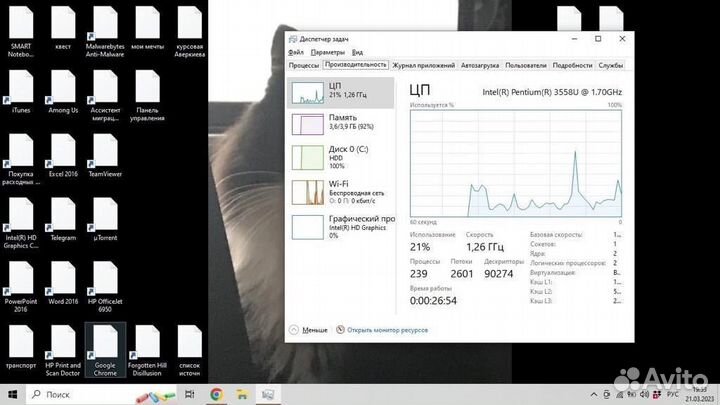Click the Wi-Fi network tray icon
This screenshot has height=405, width=720.
coord(620,394)
